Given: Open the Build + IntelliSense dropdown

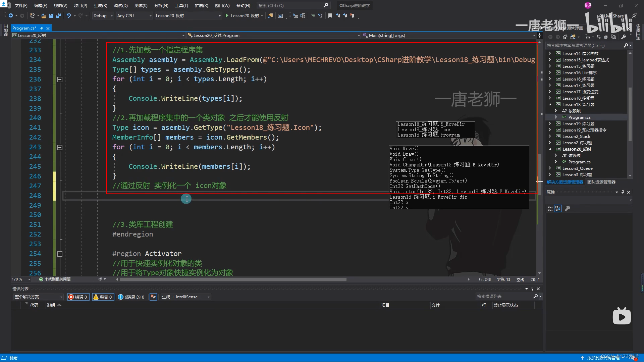Looking at the screenshot, I should tap(185, 297).
